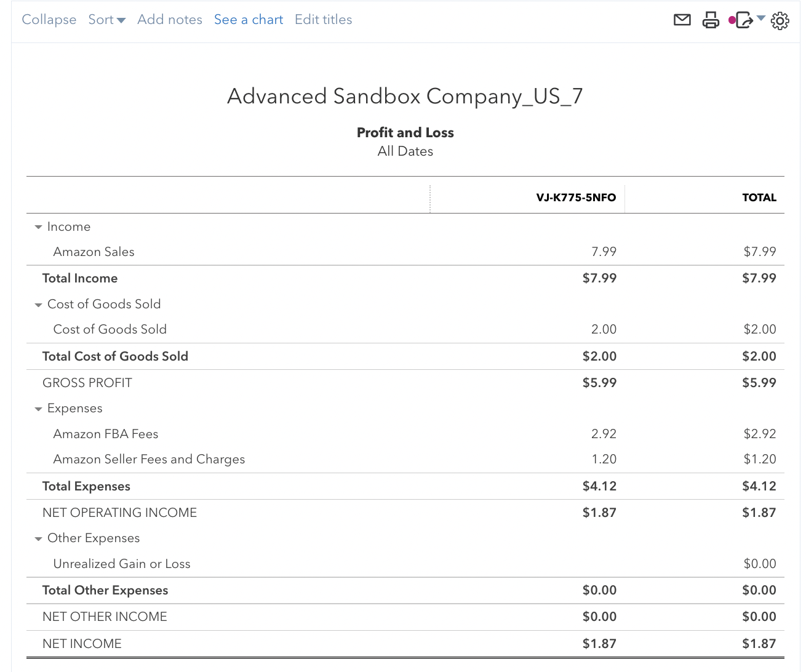
Task: Open Amazon Sales total $7.99
Action: click(760, 252)
